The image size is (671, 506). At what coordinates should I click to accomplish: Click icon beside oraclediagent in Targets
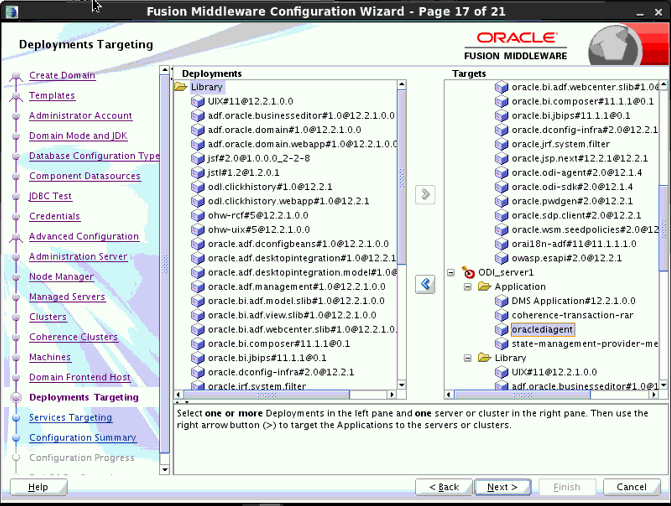click(x=502, y=330)
